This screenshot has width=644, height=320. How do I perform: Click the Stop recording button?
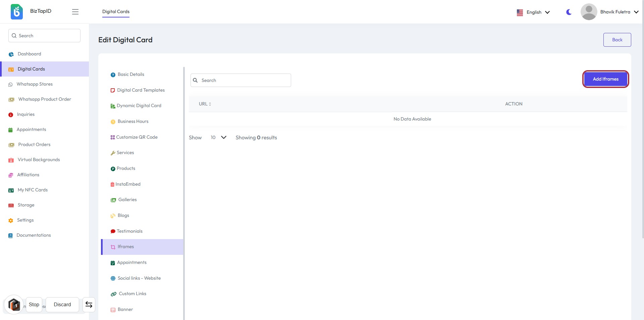coord(34,305)
